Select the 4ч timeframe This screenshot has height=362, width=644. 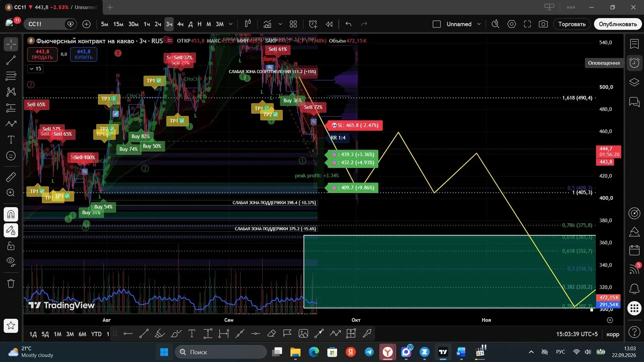pyautogui.click(x=180, y=24)
